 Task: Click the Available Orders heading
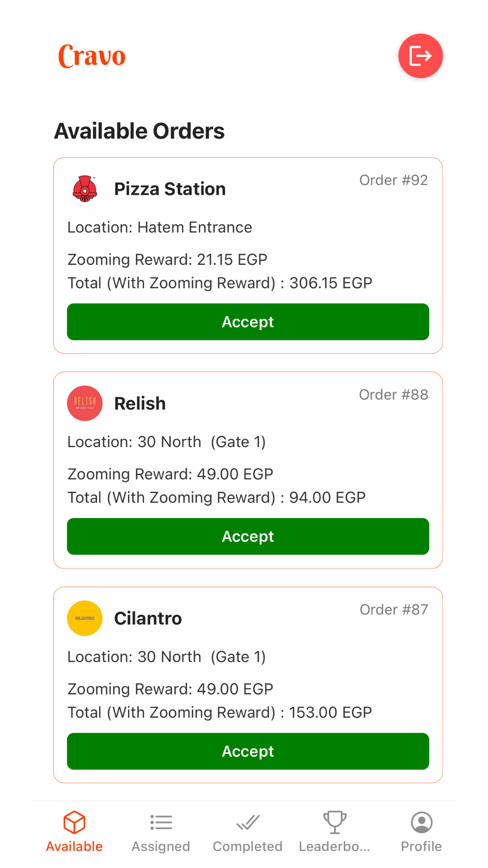tap(139, 131)
